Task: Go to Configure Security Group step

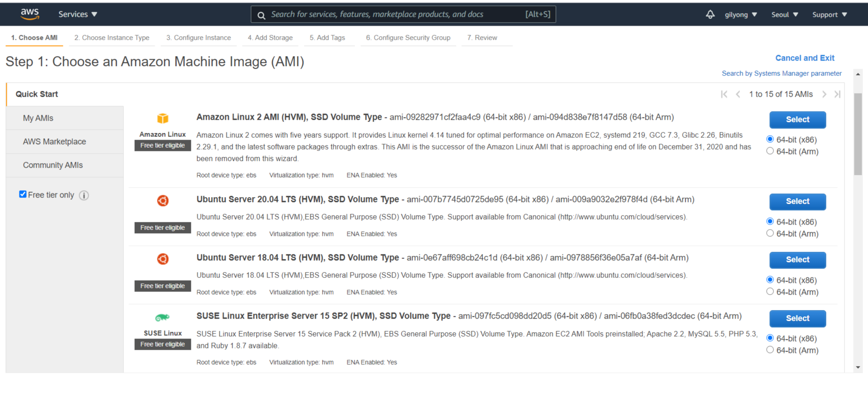Action: (x=408, y=38)
